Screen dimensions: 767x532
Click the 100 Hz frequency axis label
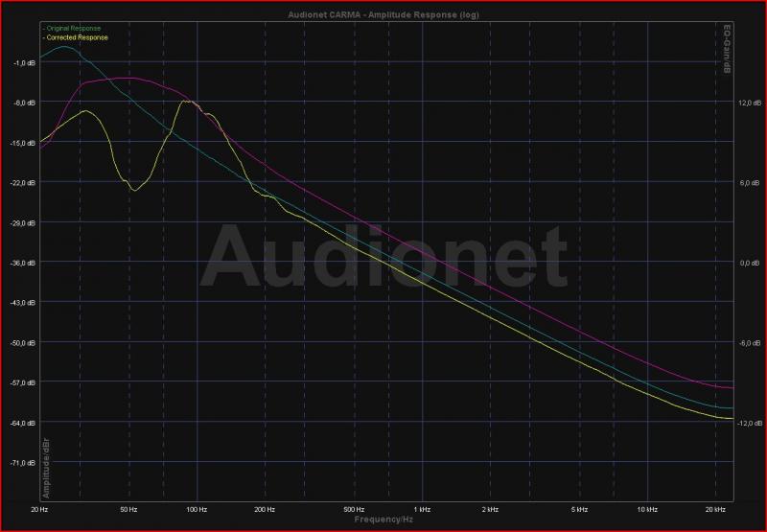(x=197, y=510)
